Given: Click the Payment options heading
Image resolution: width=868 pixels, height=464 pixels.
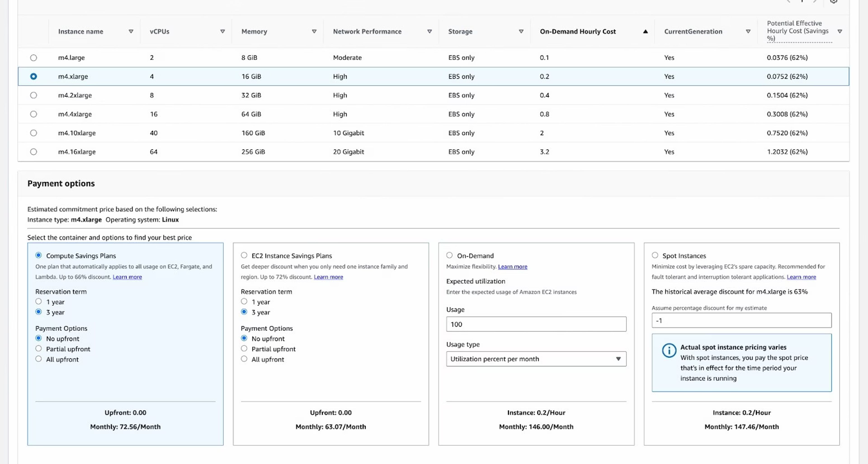Looking at the screenshot, I should pos(61,183).
